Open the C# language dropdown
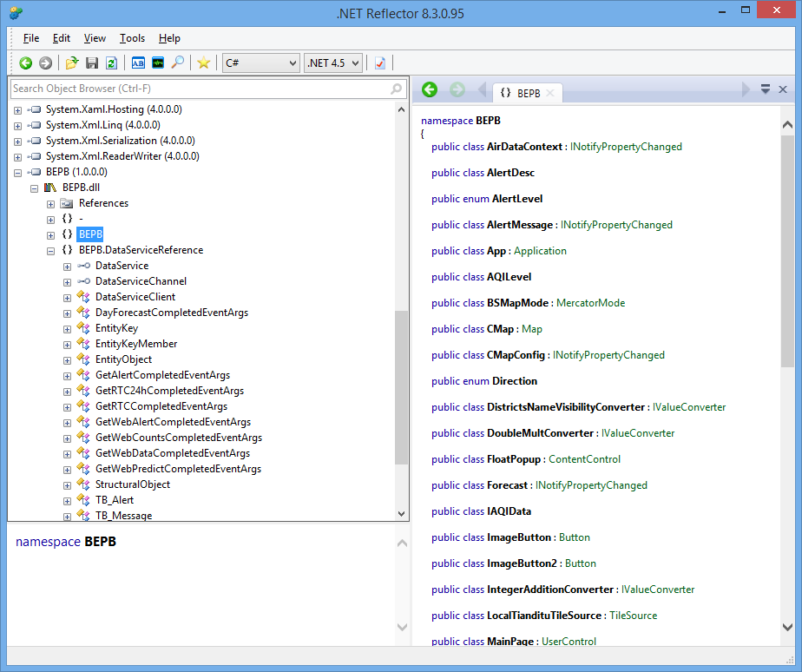Screen dimensions: 802x672 coord(261,63)
